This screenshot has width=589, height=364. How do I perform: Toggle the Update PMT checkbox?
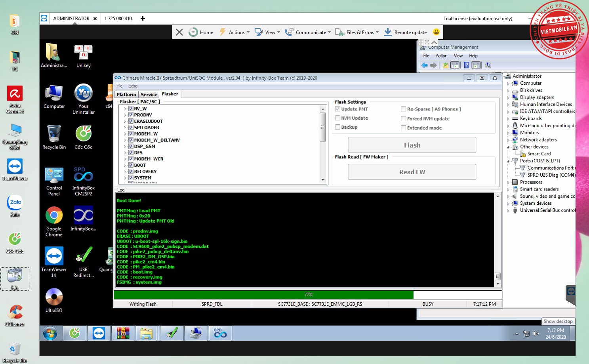(x=337, y=109)
